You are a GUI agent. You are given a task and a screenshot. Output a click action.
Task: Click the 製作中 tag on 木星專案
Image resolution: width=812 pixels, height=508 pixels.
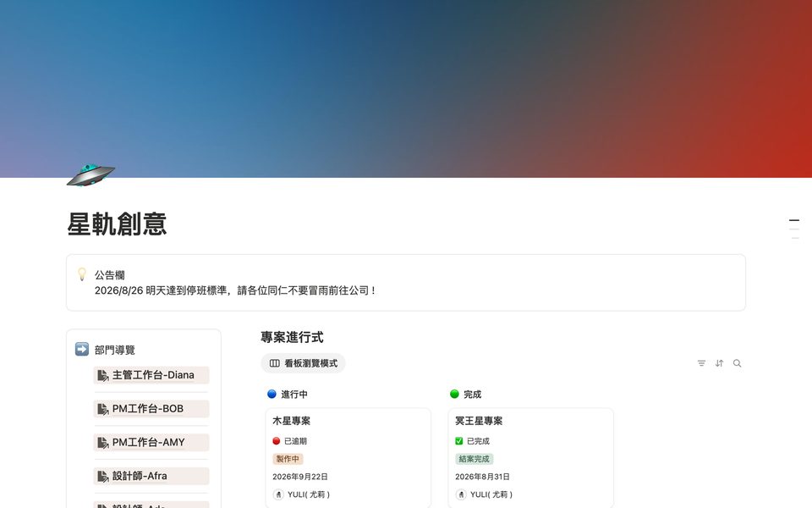click(x=288, y=459)
